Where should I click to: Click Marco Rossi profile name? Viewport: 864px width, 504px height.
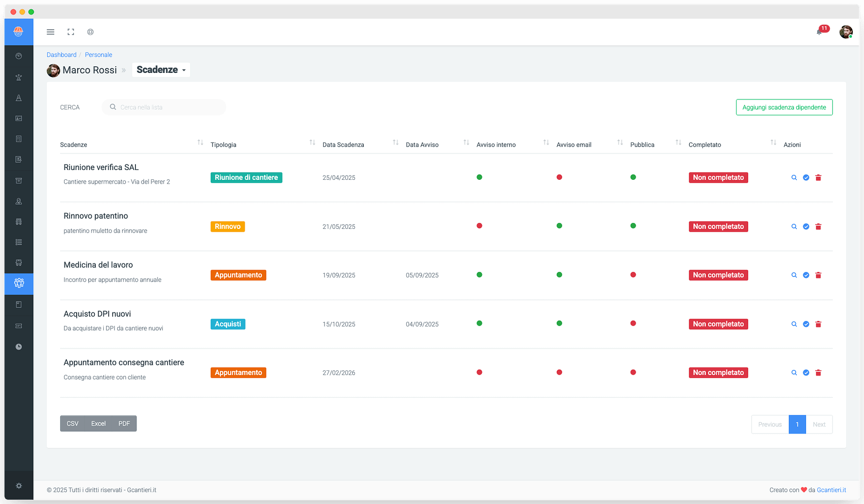[x=90, y=70]
